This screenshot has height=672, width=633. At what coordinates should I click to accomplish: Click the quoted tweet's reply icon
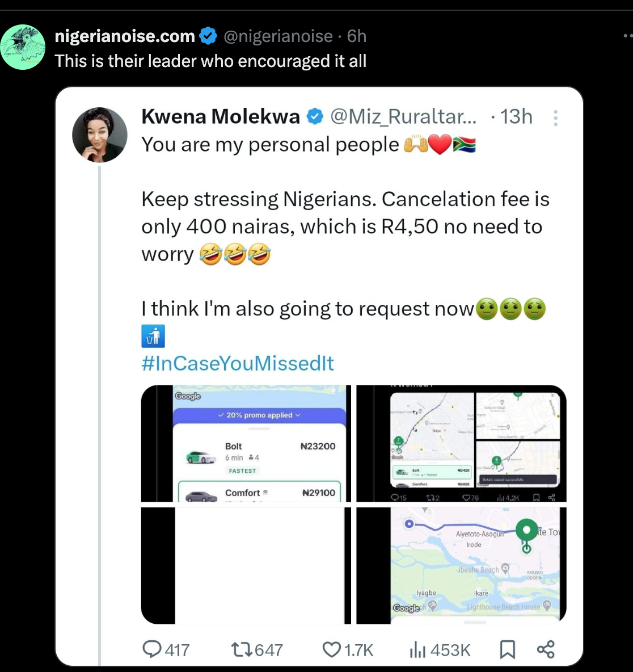(151, 649)
